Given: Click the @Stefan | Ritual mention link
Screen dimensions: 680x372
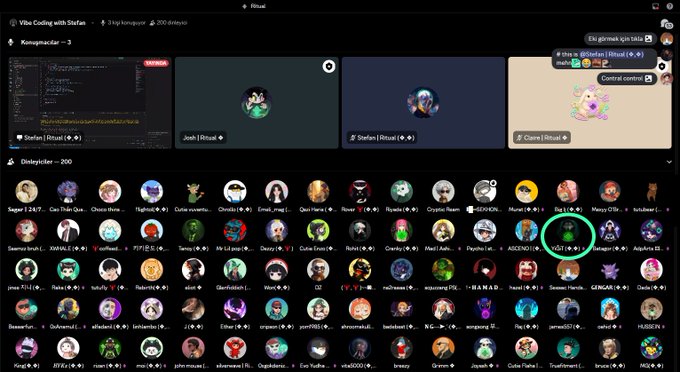Looking at the screenshot, I should tap(611, 55).
